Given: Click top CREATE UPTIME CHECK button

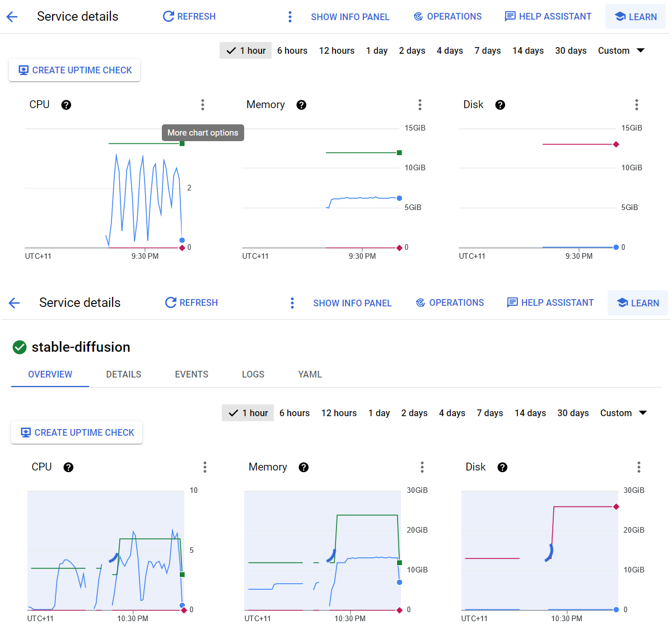Looking at the screenshot, I should pyautogui.click(x=74, y=71).
